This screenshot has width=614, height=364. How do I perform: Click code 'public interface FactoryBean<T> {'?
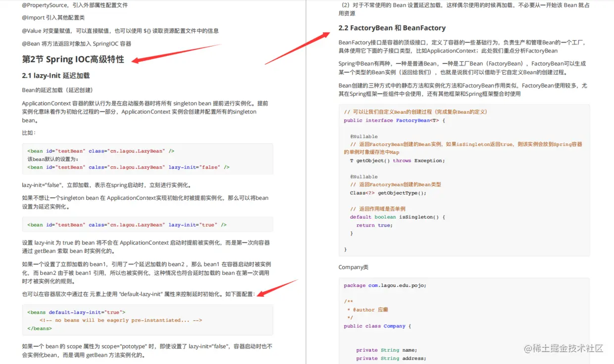point(395,121)
